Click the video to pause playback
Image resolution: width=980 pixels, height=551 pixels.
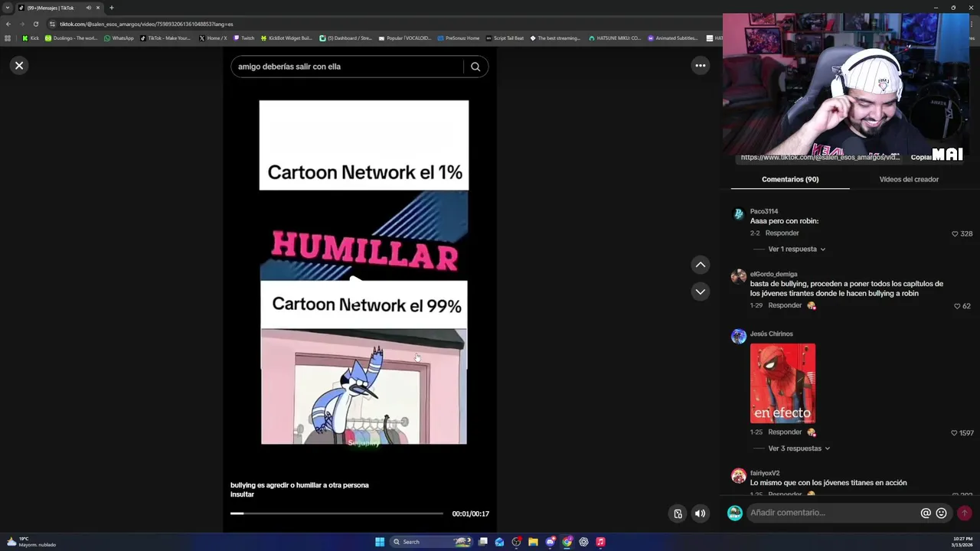pos(364,272)
